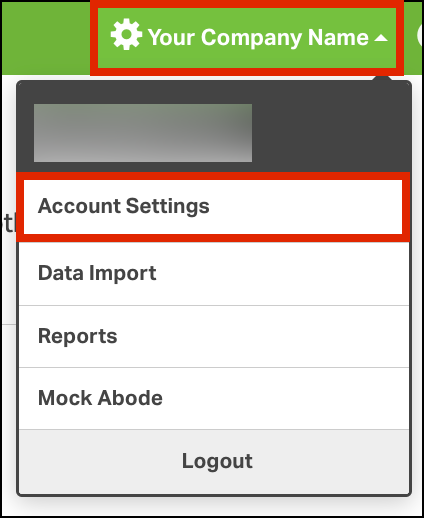Image resolution: width=424 pixels, height=518 pixels.
Task: Click the Your Company Name text label
Action: pyautogui.click(x=258, y=37)
